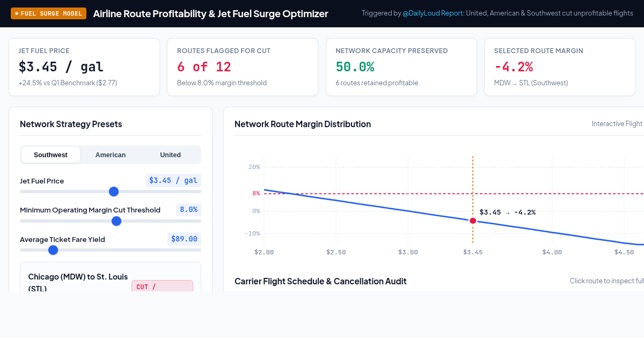The height and width of the screenshot is (338, 644).
Task: Click the -4.2% selected route margin value
Action: 514,67
